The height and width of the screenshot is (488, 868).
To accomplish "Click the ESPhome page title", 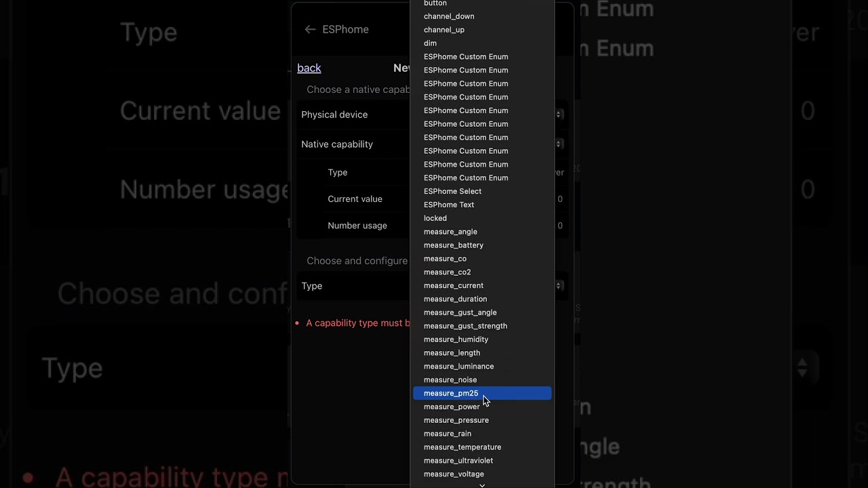I will point(346,29).
